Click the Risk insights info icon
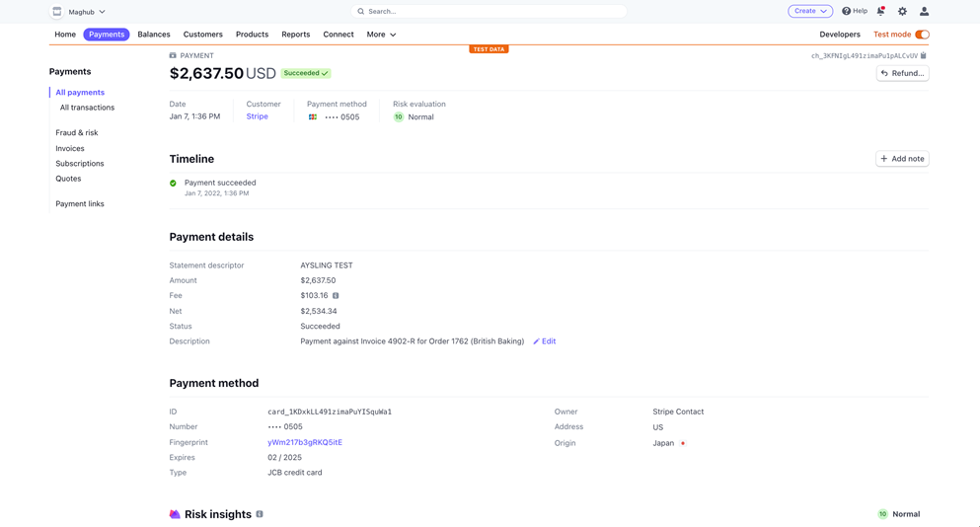 [260, 514]
